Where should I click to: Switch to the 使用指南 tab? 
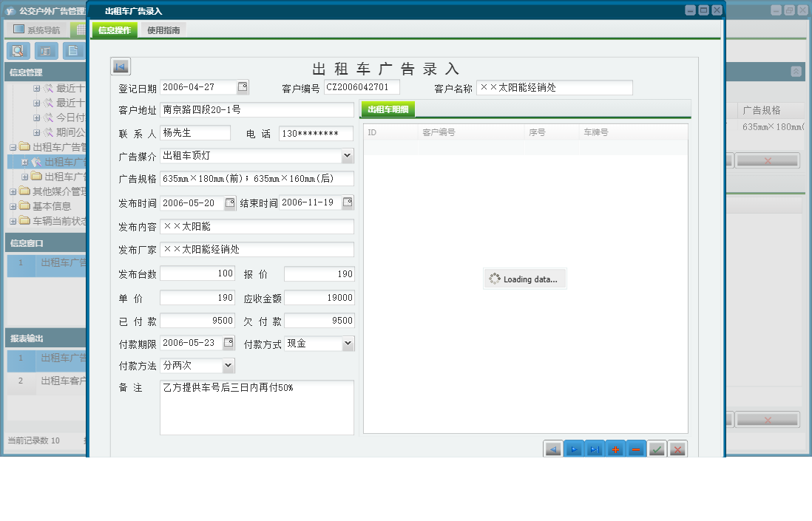[x=163, y=30]
